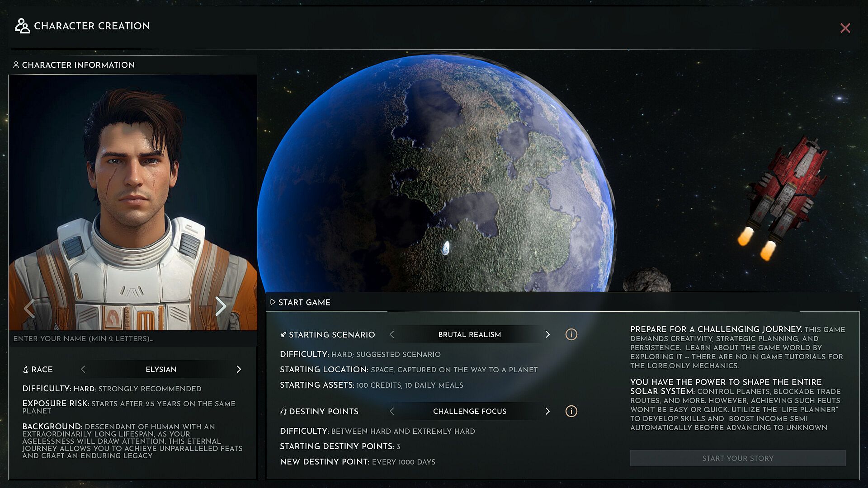Click the Destiny Points icon
The height and width of the screenshot is (488, 868).
[283, 411]
